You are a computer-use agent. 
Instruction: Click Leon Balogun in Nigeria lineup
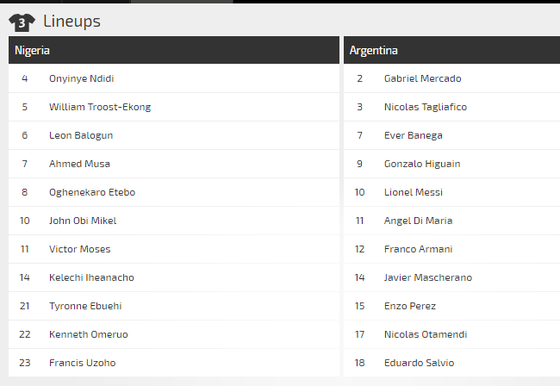(81, 135)
